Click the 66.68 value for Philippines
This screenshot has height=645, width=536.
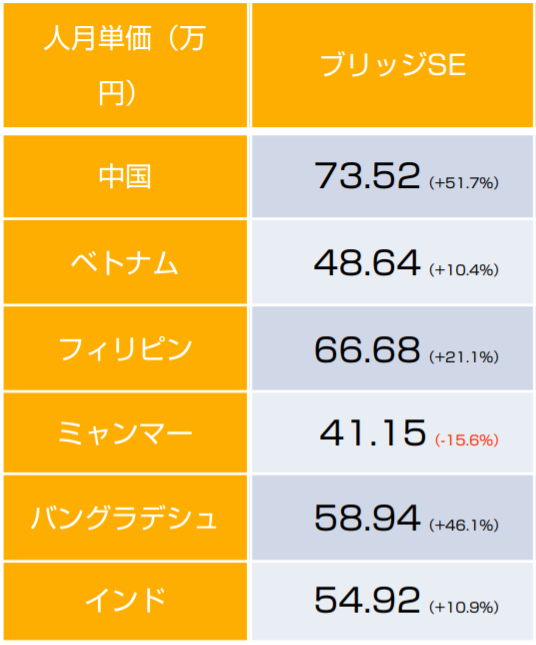(x=367, y=349)
